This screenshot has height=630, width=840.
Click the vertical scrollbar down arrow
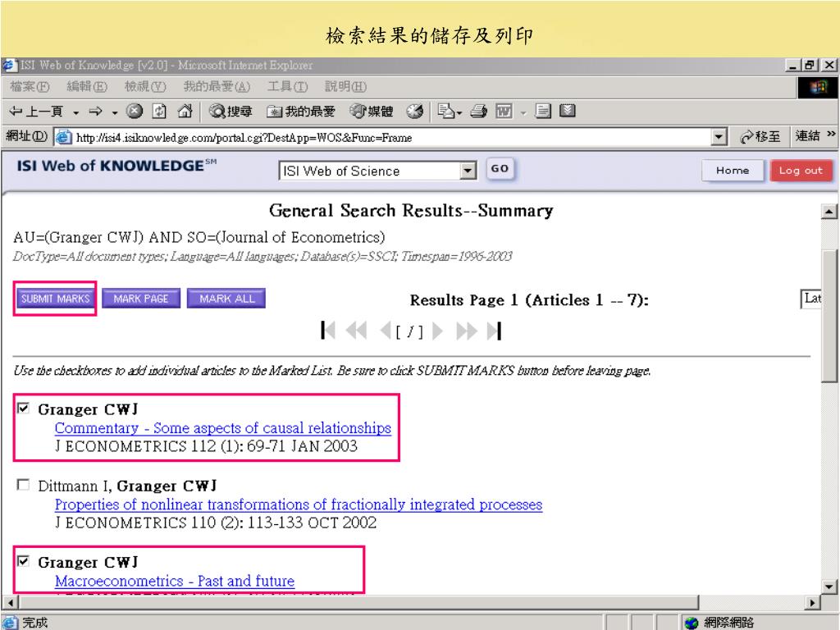click(x=829, y=587)
